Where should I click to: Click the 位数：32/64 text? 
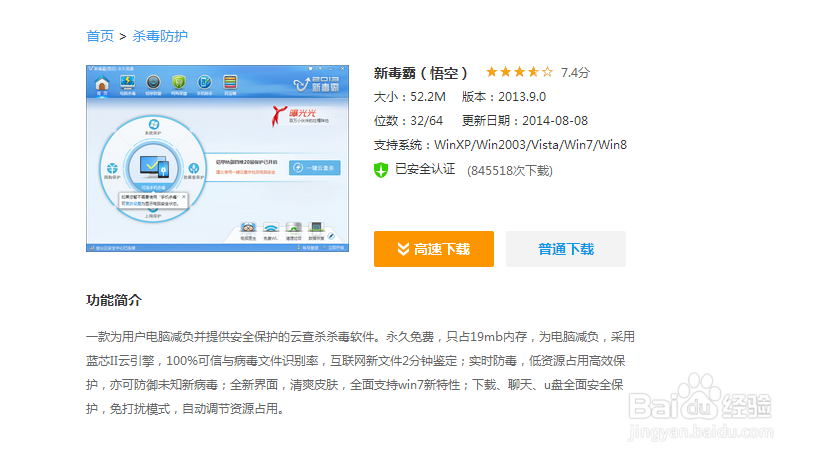click(x=408, y=121)
